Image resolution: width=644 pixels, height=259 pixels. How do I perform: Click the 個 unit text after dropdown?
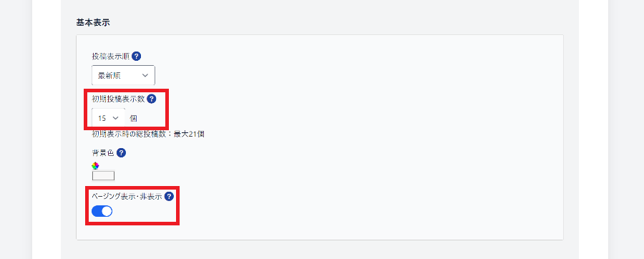[x=134, y=118]
